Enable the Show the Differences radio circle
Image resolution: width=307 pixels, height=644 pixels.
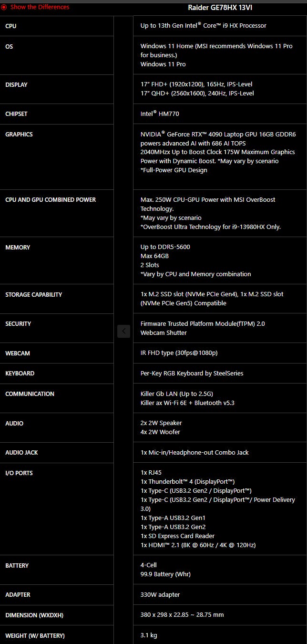point(4,7)
